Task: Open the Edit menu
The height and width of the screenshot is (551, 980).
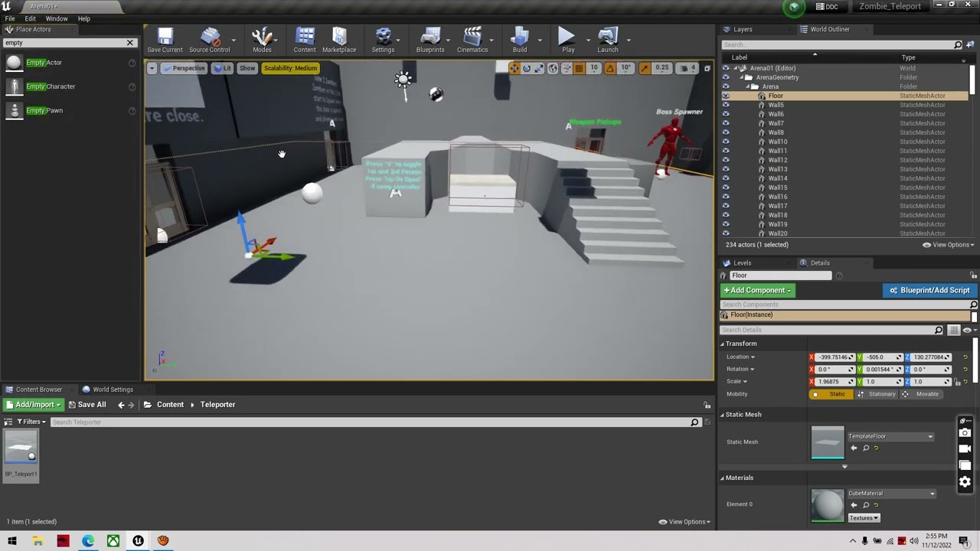Action: coord(31,18)
